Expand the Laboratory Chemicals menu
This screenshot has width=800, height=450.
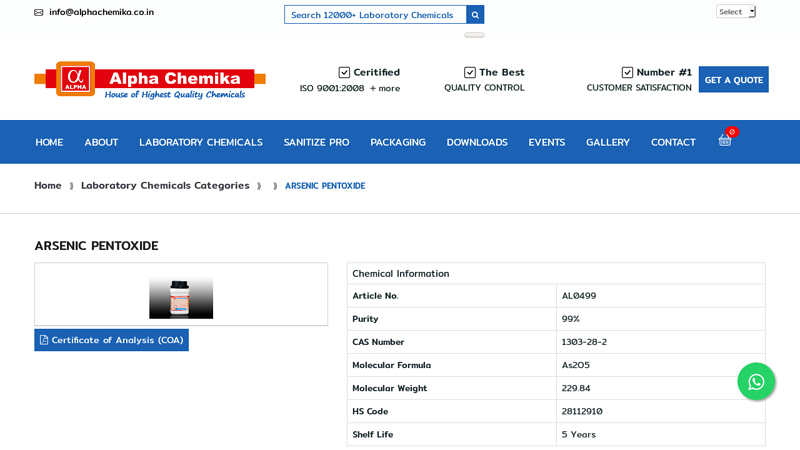[200, 142]
